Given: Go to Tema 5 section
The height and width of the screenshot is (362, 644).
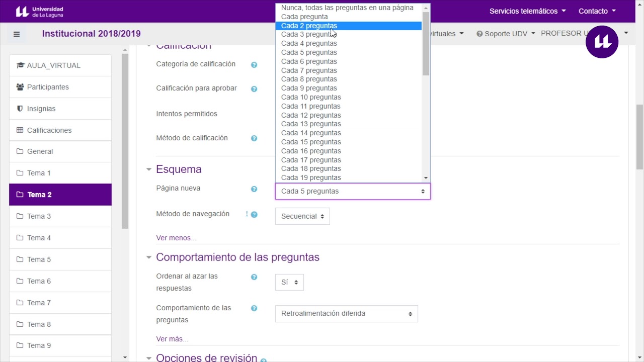Looking at the screenshot, I should point(60,259).
